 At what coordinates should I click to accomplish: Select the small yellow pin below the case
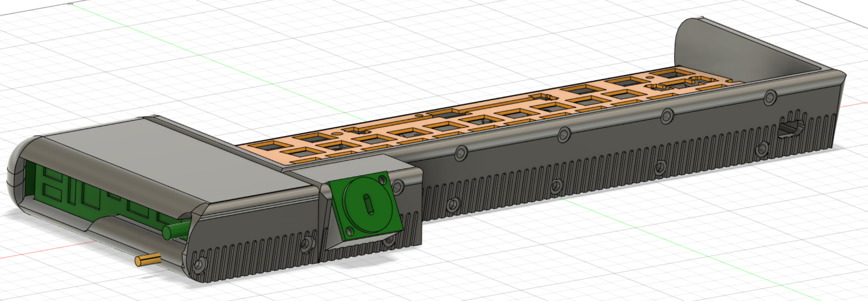[148, 259]
